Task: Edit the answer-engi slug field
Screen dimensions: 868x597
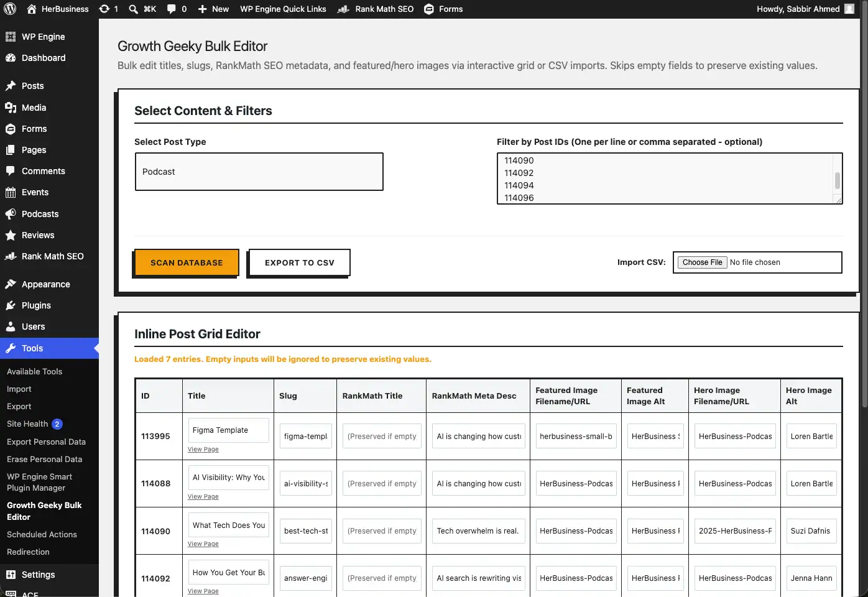Action: coord(305,578)
